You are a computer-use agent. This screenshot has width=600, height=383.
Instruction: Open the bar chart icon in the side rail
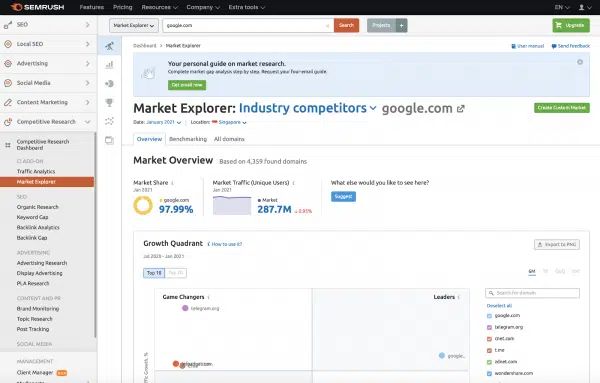[109, 64]
